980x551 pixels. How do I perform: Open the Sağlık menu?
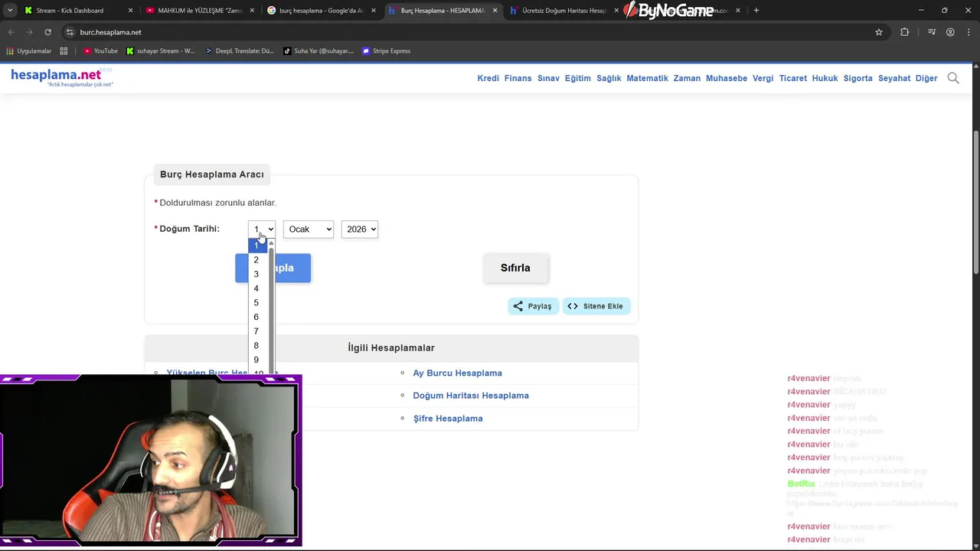point(609,78)
